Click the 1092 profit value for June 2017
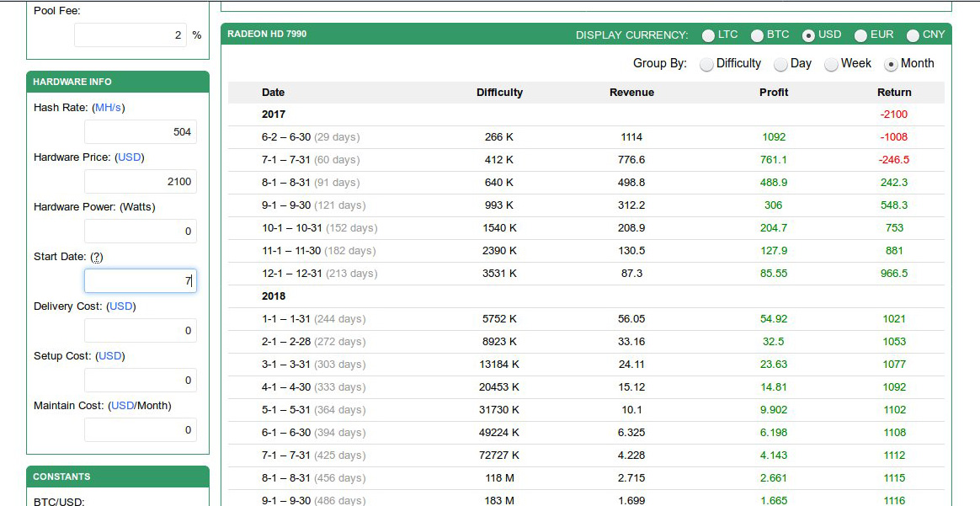The image size is (980, 506). click(x=774, y=136)
